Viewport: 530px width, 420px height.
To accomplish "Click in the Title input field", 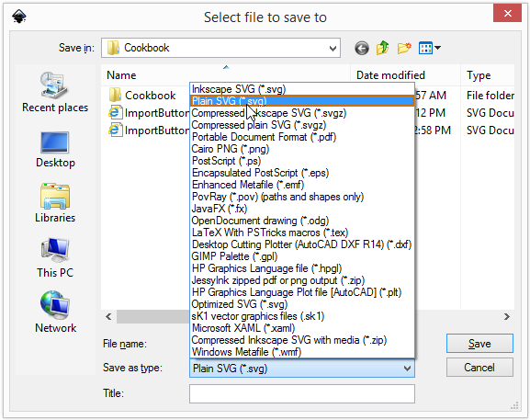I will coord(302,393).
